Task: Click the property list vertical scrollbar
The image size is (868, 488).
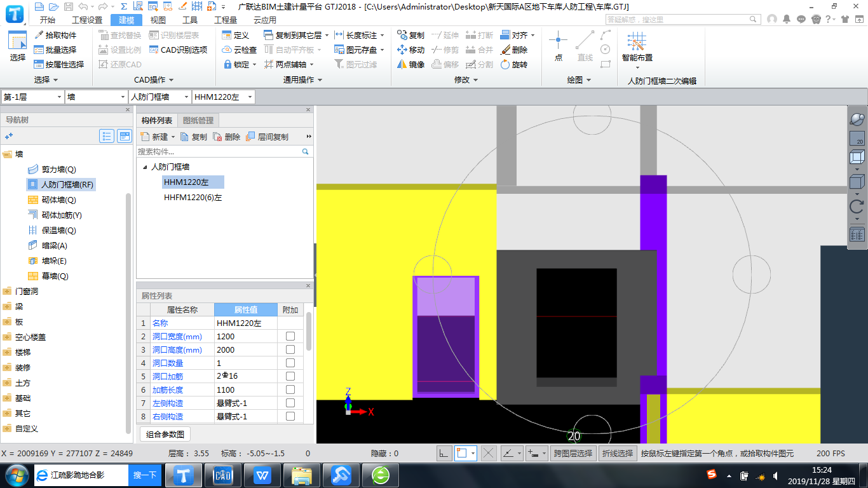Action: (309, 330)
